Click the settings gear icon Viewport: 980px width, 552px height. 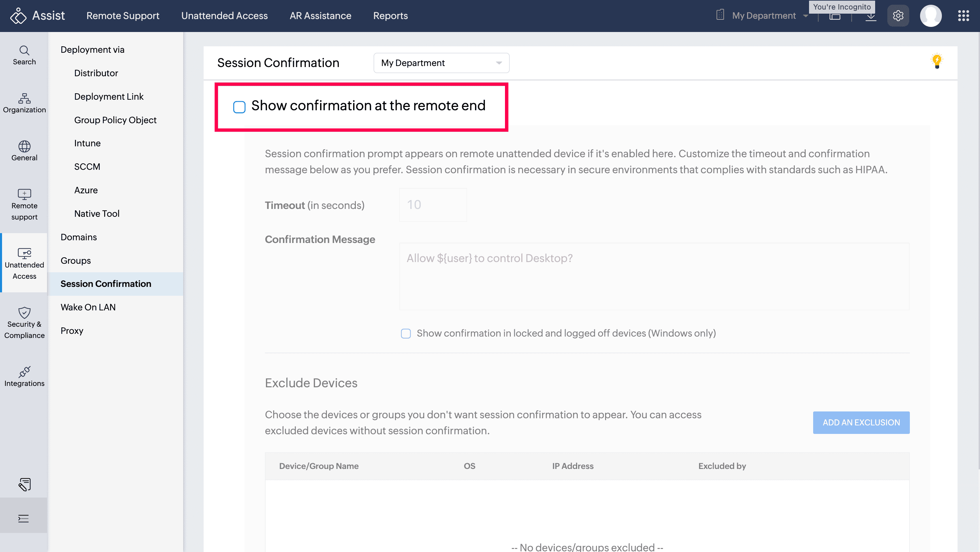pos(898,16)
